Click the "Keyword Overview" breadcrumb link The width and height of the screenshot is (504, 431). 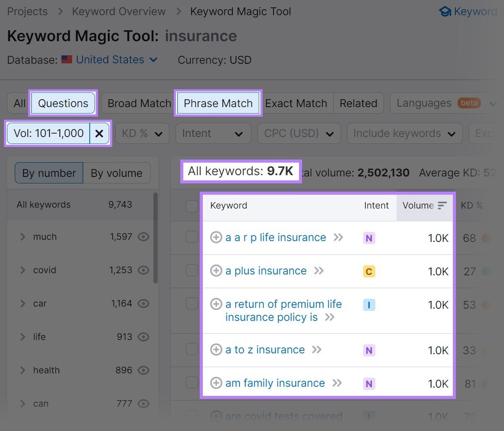118,11
